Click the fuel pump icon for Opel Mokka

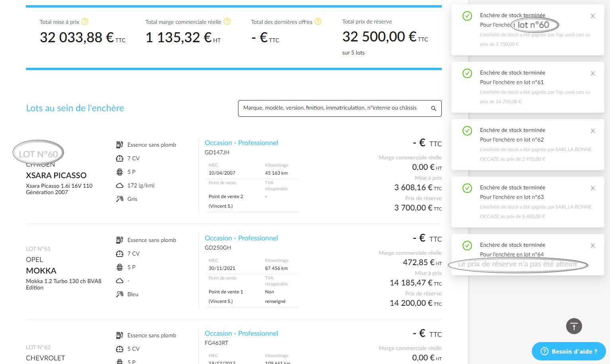(119, 240)
